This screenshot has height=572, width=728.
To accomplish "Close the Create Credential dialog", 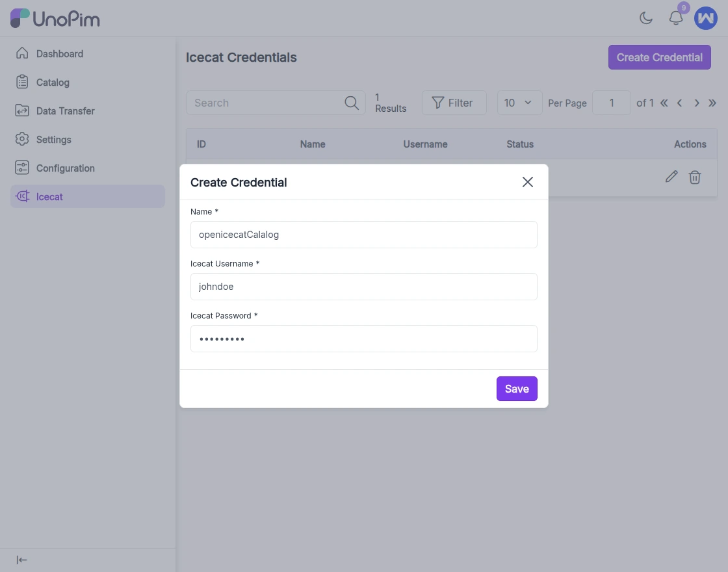I will tap(527, 182).
